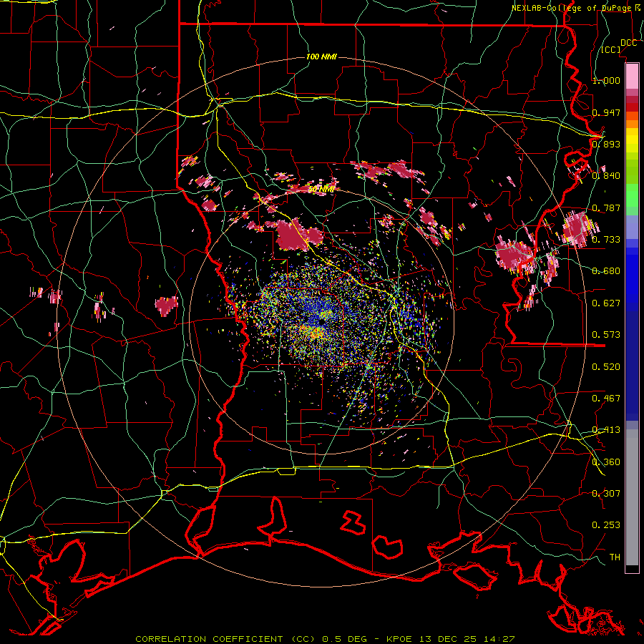Click the 0.947 value on the scale
The height and width of the screenshot is (644, 644).
606,112
